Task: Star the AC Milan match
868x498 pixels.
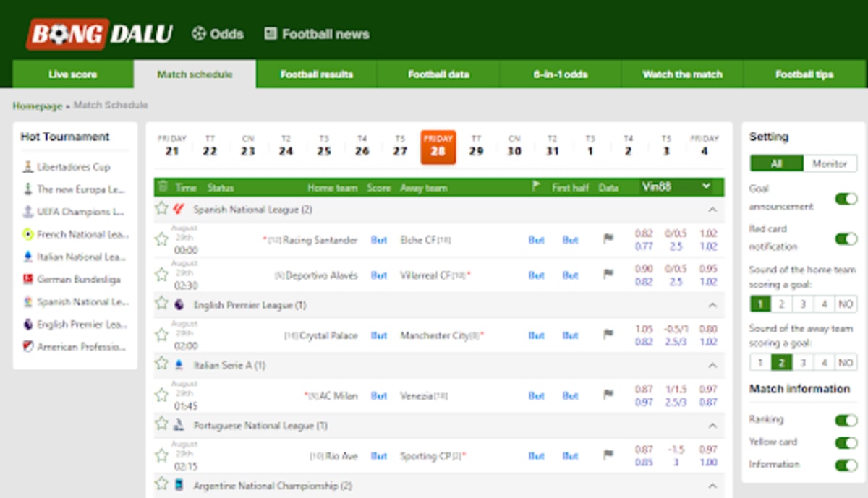Action: pyautogui.click(x=161, y=395)
